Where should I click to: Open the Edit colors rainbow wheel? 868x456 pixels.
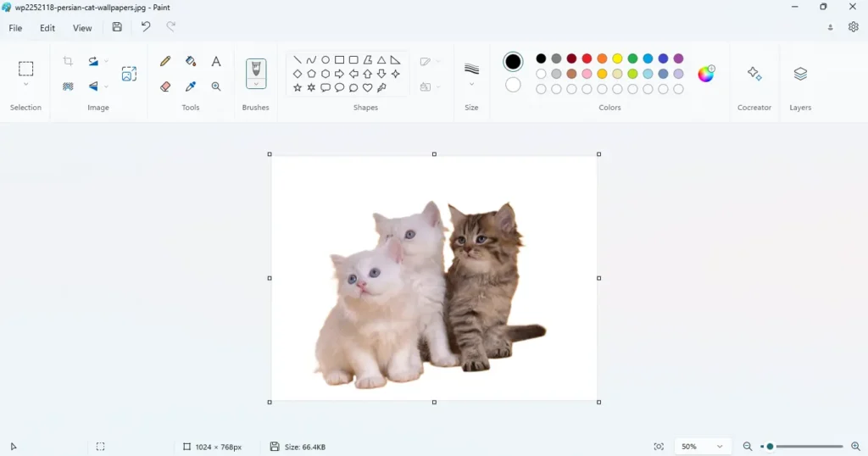(x=706, y=74)
